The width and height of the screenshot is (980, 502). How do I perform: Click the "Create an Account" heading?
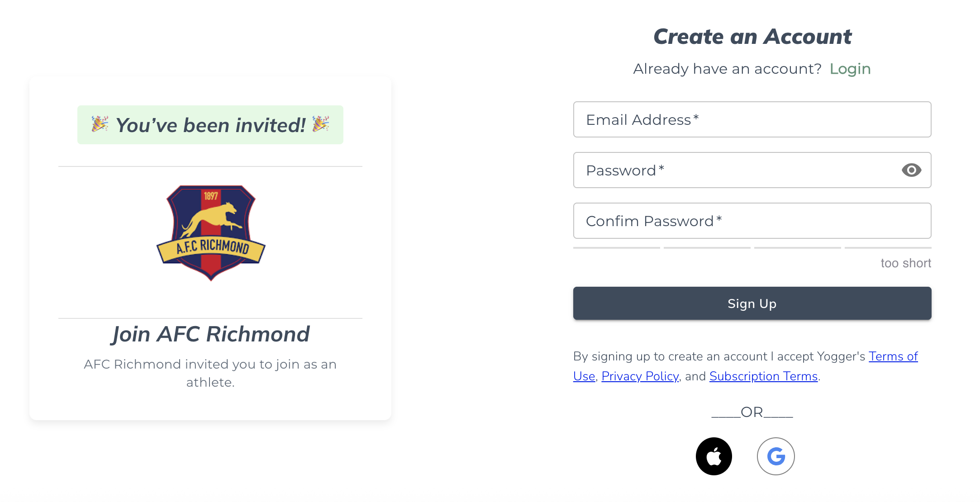(752, 37)
